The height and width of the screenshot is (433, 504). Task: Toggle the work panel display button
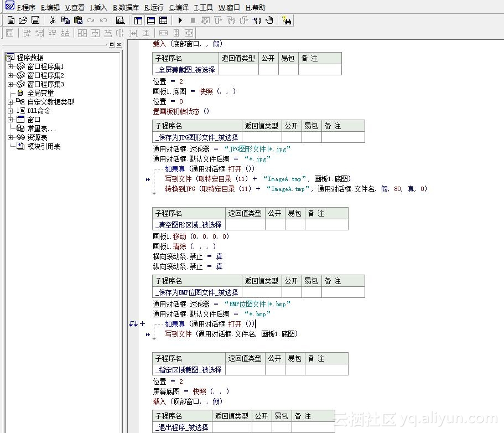[138, 20]
